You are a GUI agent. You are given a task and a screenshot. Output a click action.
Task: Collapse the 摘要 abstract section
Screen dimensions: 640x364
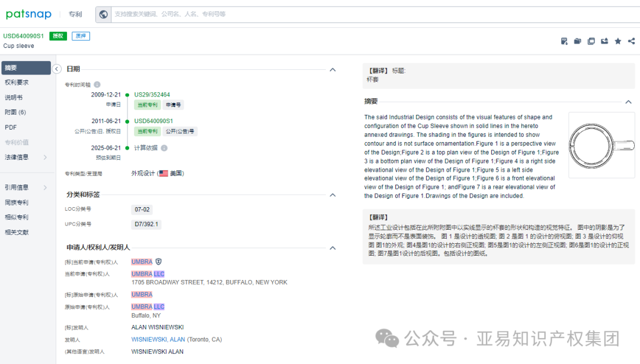pos(629,102)
